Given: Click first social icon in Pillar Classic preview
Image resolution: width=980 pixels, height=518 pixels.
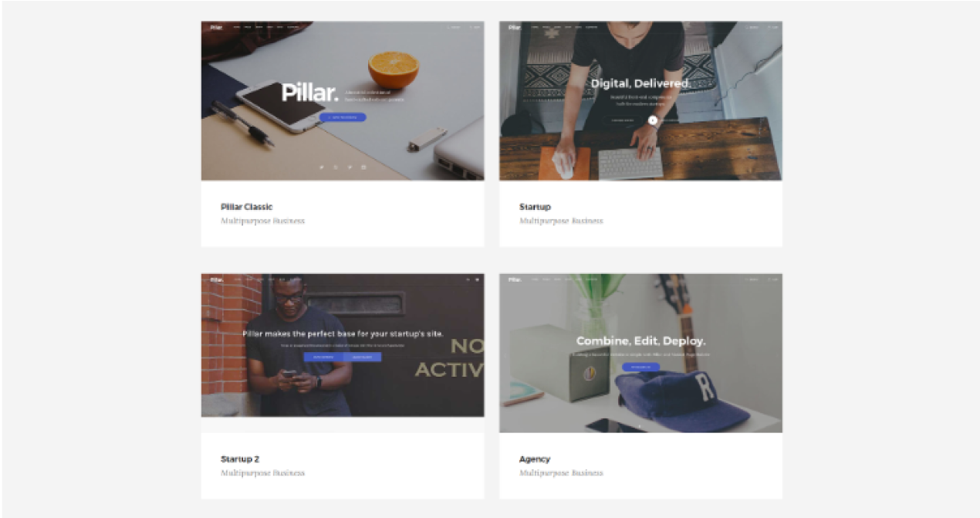Looking at the screenshot, I should click(322, 167).
